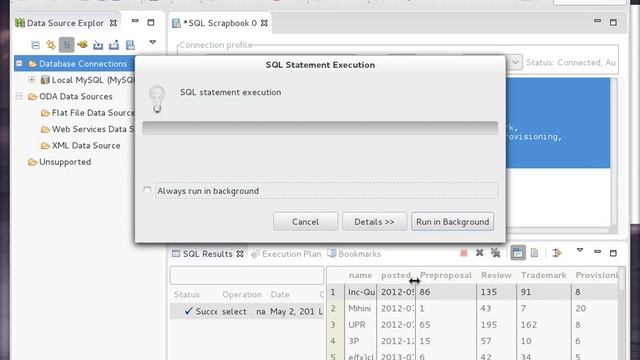Click the SQL Results filter icon
Screen dimensions: 640x360
[557, 253]
